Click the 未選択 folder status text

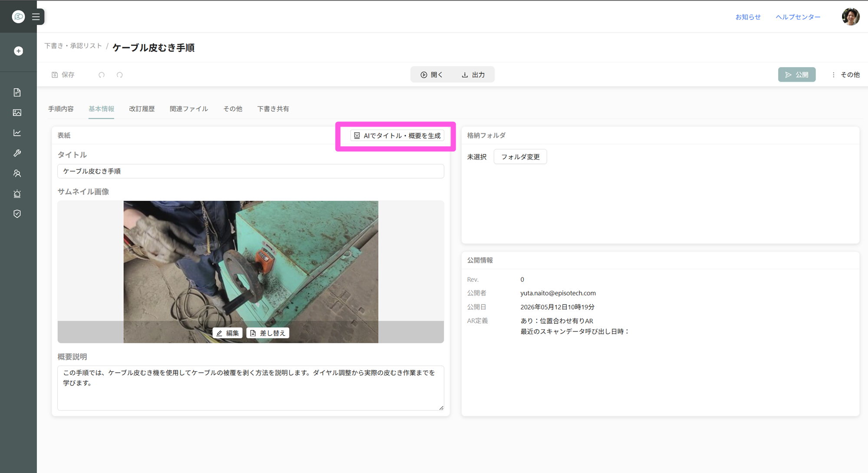point(477,157)
